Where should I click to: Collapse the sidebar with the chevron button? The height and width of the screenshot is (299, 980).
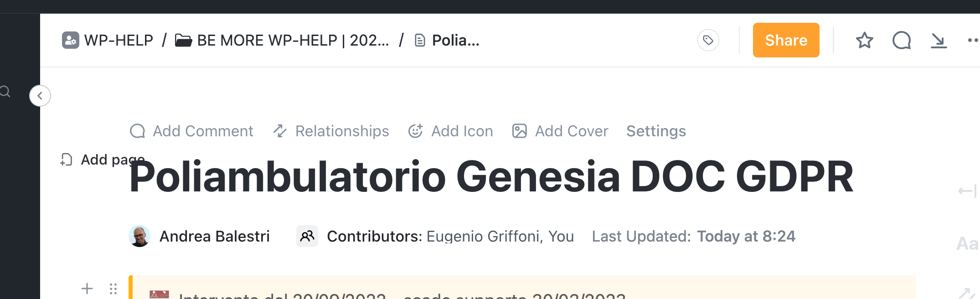[40, 96]
